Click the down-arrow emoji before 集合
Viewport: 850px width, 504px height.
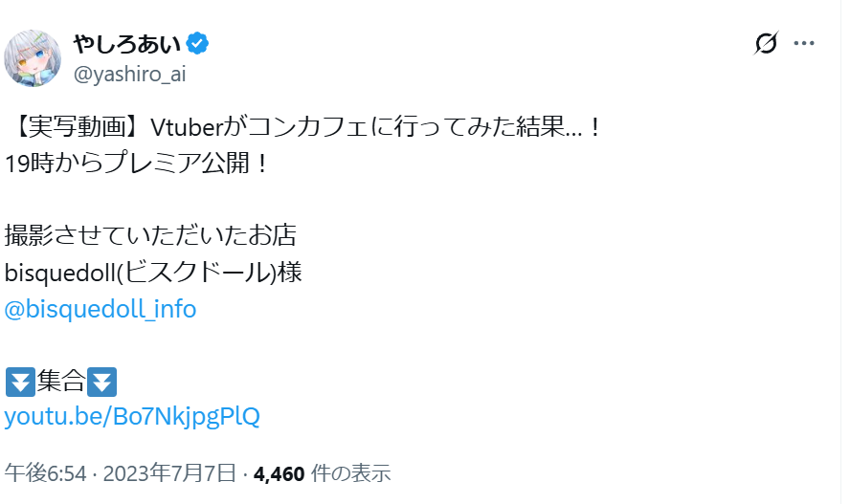(20, 382)
